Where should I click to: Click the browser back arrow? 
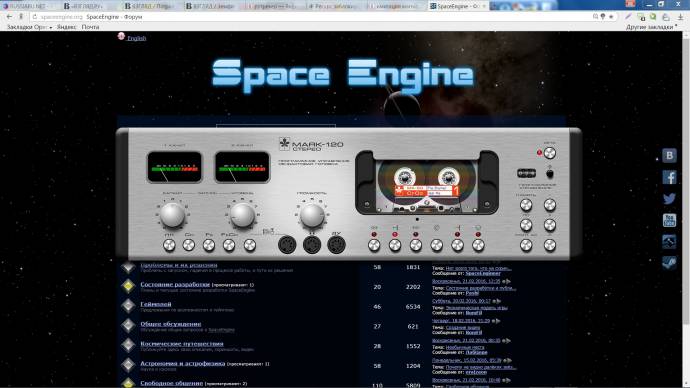9,17
